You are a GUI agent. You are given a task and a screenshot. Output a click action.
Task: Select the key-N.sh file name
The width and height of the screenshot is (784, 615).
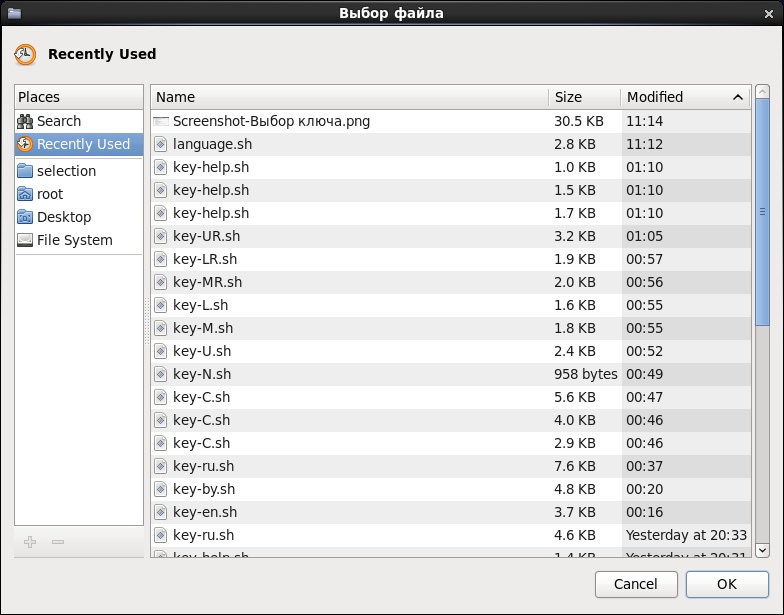[x=202, y=374]
